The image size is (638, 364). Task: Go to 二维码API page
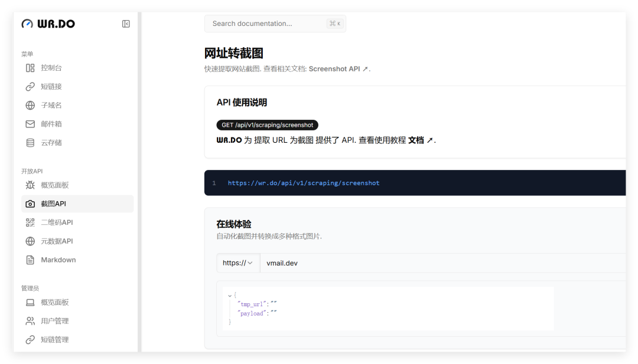(x=77, y=222)
